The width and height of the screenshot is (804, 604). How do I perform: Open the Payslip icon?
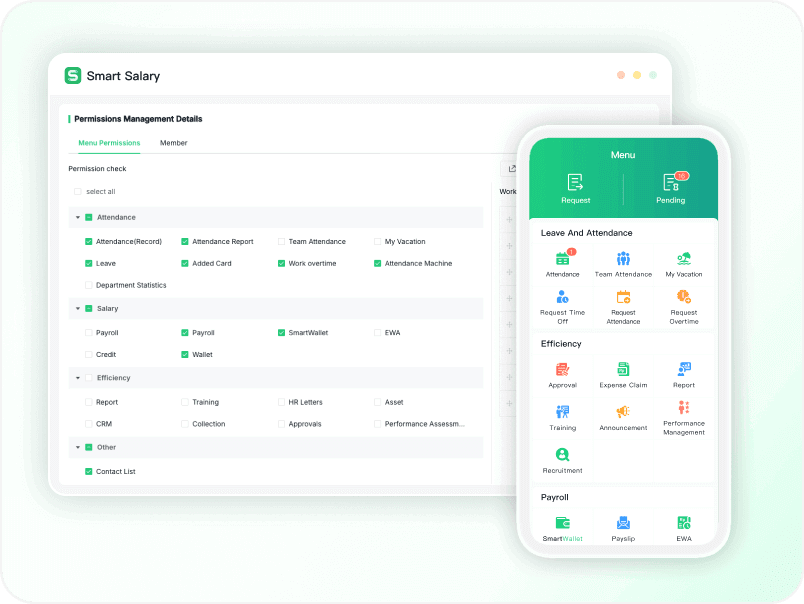point(623,523)
